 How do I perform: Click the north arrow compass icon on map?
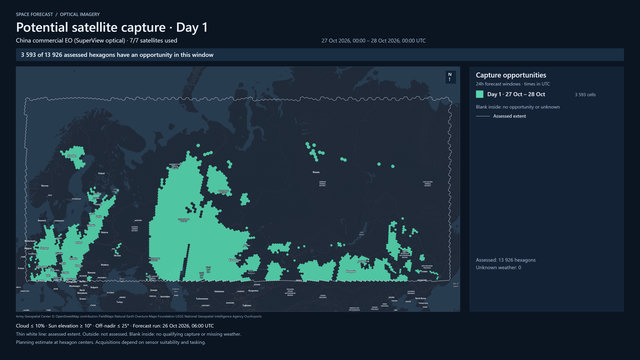450,77
